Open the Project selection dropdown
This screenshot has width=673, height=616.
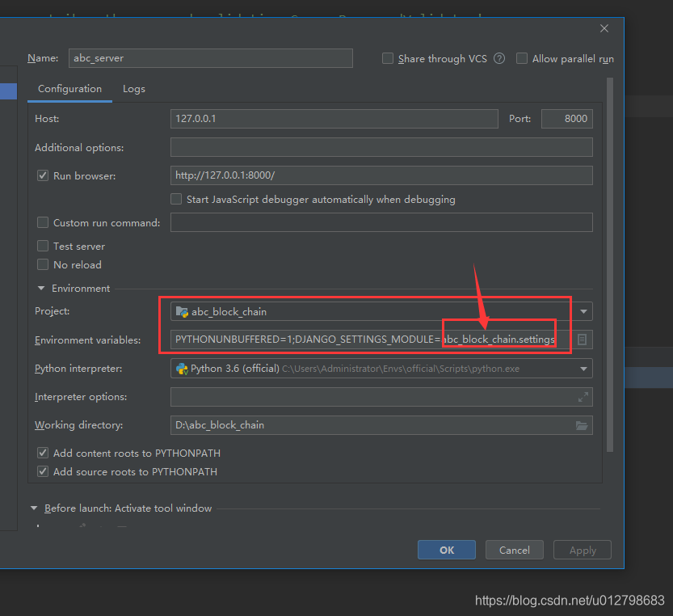[583, 311]
